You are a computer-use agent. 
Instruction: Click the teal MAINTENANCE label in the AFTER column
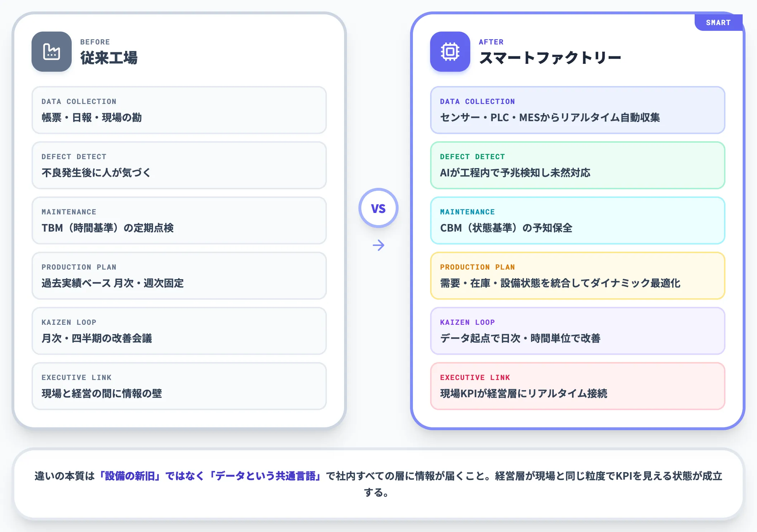click(467, 212)
